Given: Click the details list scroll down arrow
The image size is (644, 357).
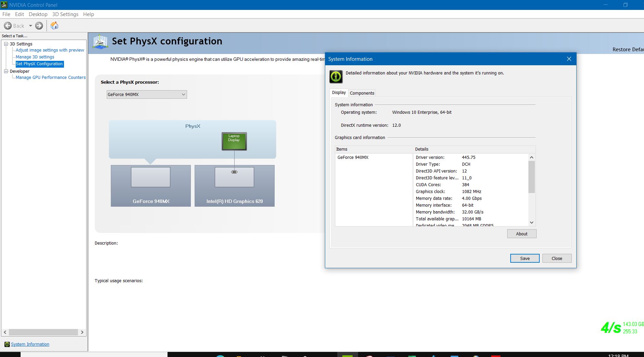Looking at the screenshot, I should click(x=531, y=222).
